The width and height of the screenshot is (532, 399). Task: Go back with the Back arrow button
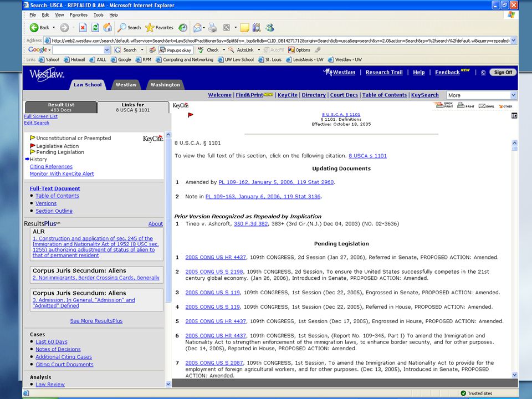coord(39,28)
